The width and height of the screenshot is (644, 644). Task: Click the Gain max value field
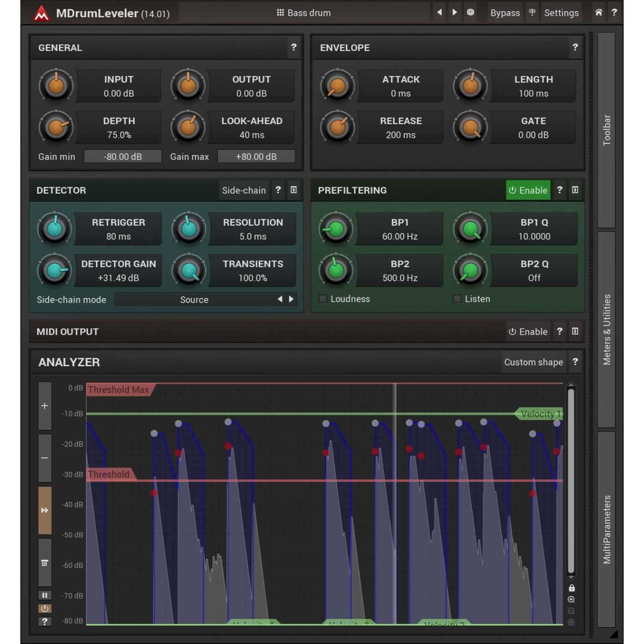click(x=256, y=157)
